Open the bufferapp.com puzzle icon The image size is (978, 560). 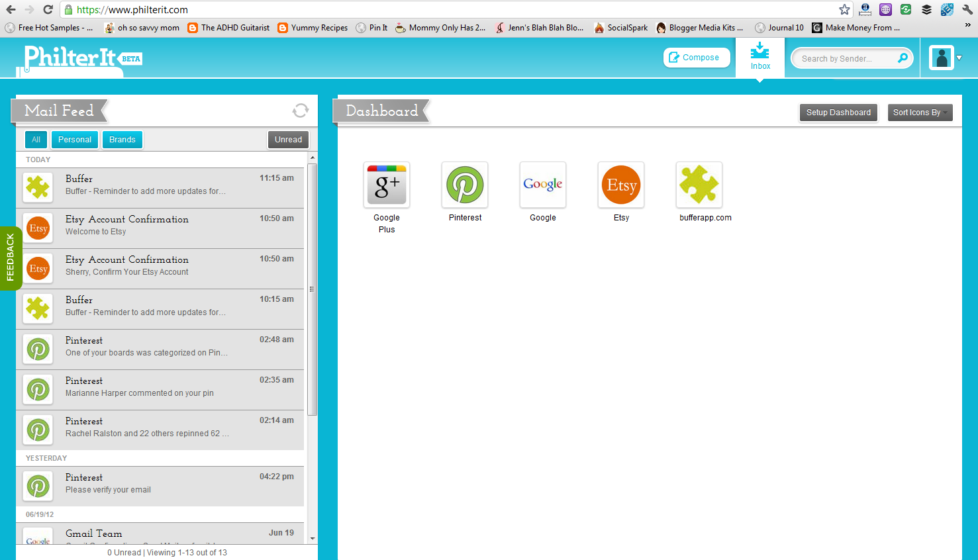699,185
